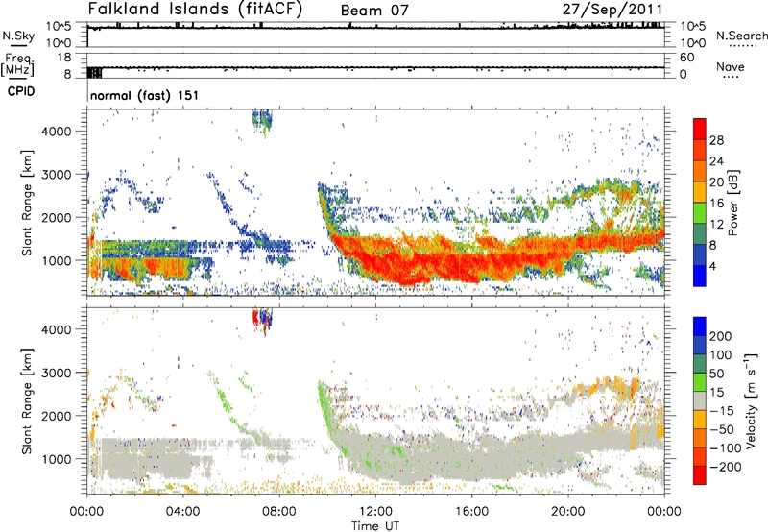
Task: Click the '18' frequency axis tick label
Action: point(64,58)
